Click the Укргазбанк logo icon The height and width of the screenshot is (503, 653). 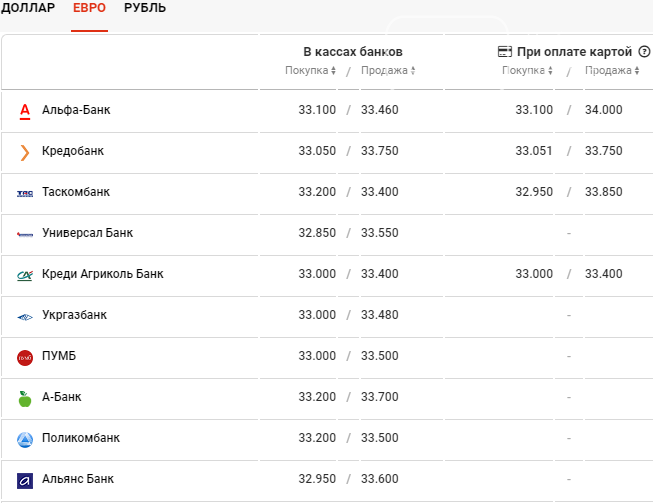click(25, 317)
